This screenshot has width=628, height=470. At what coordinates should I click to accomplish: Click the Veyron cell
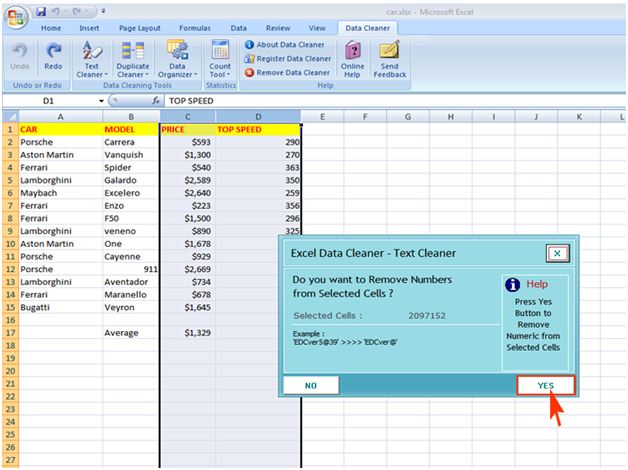pos(131,307)
